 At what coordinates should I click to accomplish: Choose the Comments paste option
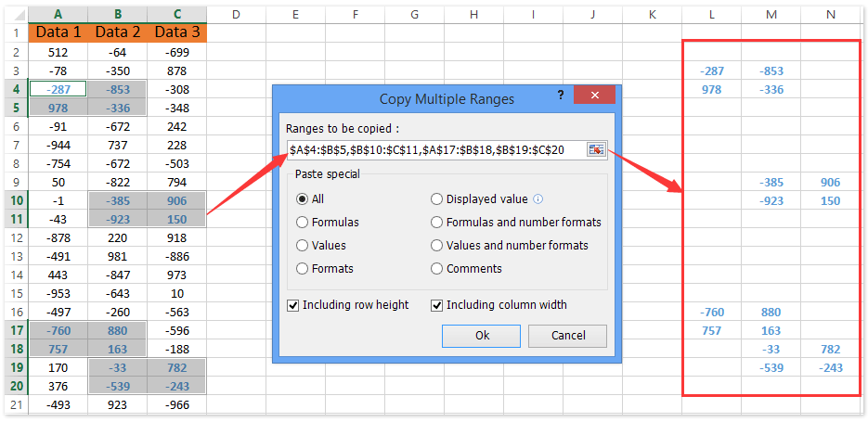[x=437, y=269]
